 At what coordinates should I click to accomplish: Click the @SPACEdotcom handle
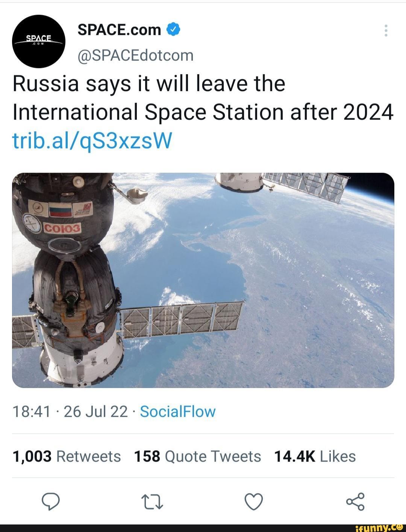pyautogui.click(x=135, y=55)
